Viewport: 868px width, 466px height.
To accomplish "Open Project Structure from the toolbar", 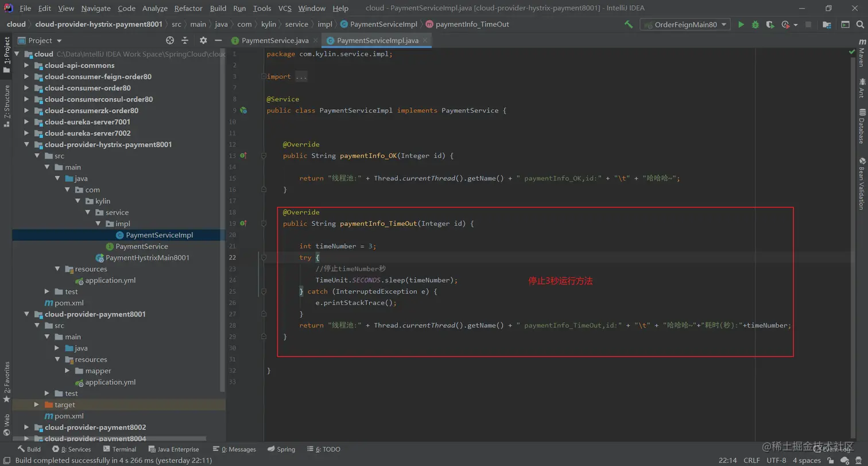I will tap(827, 25).
